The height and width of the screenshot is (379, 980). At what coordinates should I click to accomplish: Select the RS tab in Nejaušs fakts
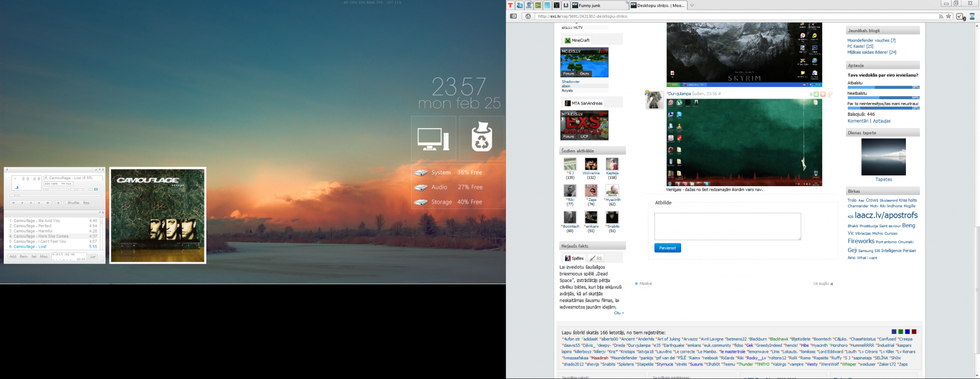click(x=596, y=258)
